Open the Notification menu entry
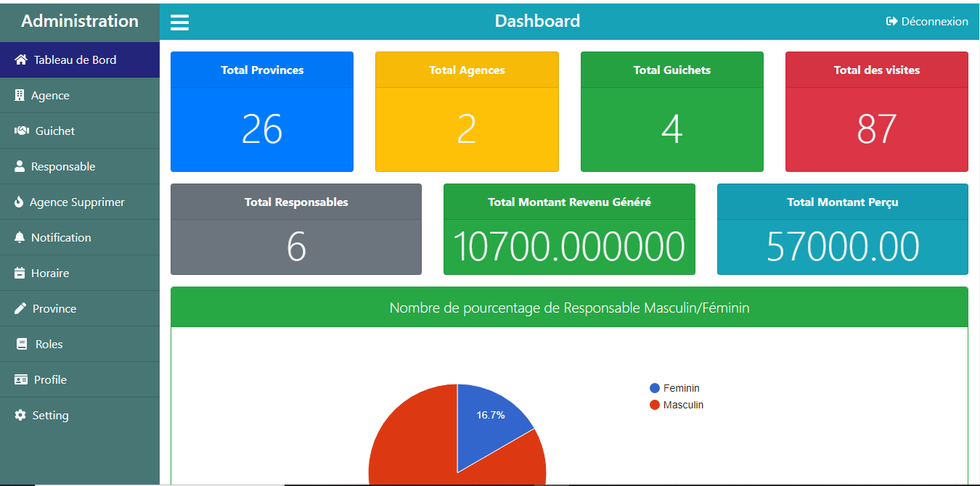 (x=80, y=237)
